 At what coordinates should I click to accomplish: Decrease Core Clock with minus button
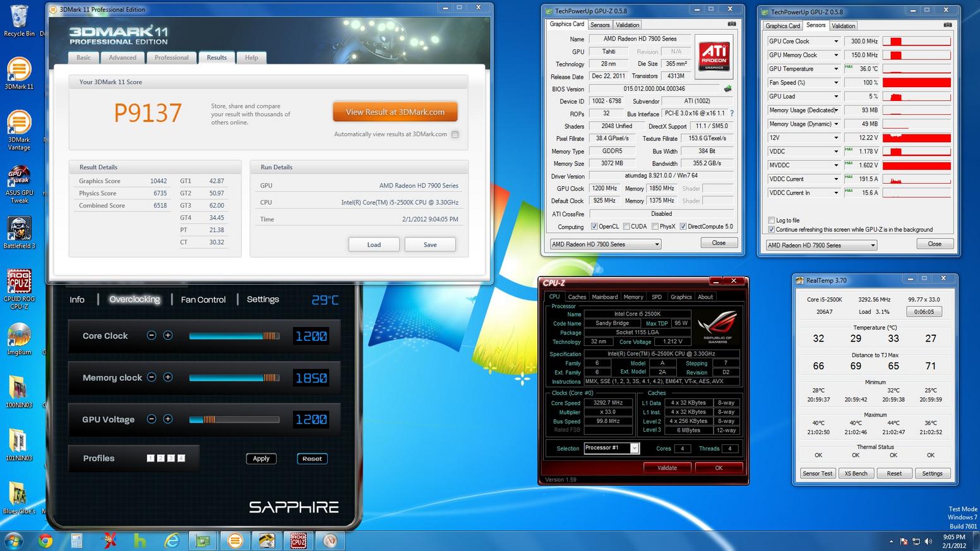pyautogui.click(x=152, y=336)
